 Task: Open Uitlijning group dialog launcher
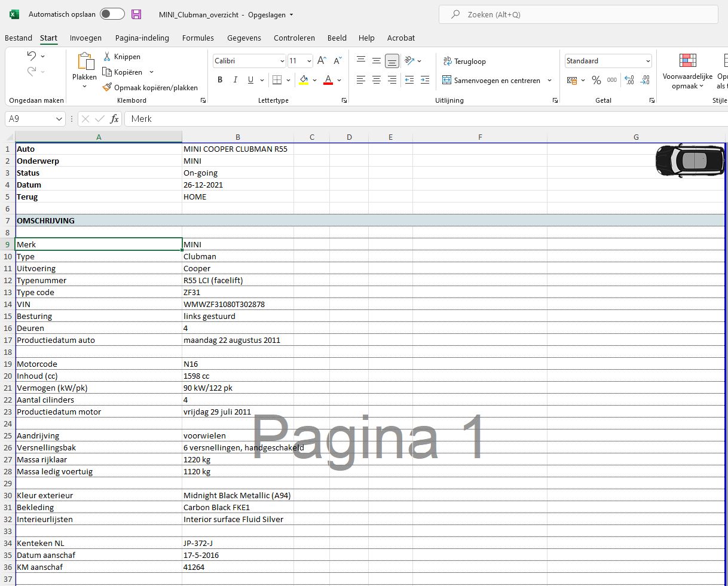(x=555, y=100)
